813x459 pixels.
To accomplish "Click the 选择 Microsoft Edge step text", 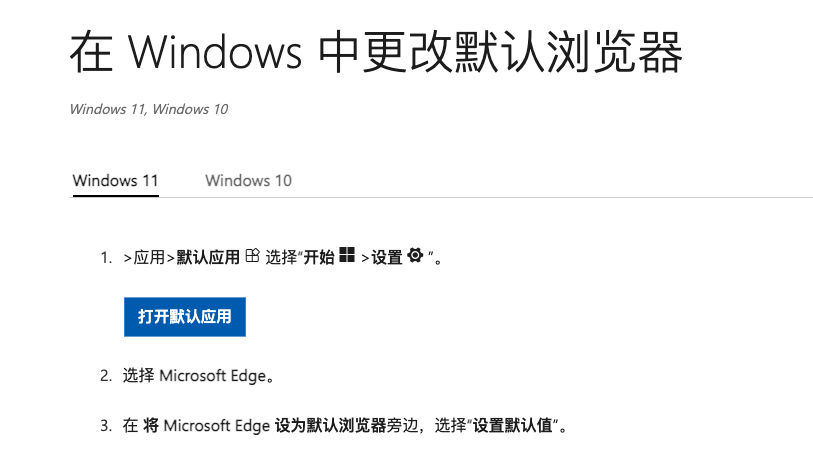I will point(198,375).
